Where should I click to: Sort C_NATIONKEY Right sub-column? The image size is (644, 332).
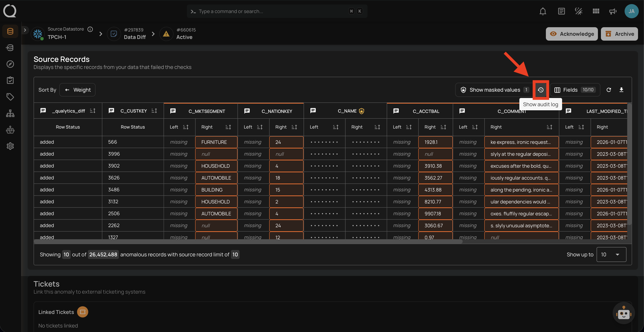click(294, 127)
